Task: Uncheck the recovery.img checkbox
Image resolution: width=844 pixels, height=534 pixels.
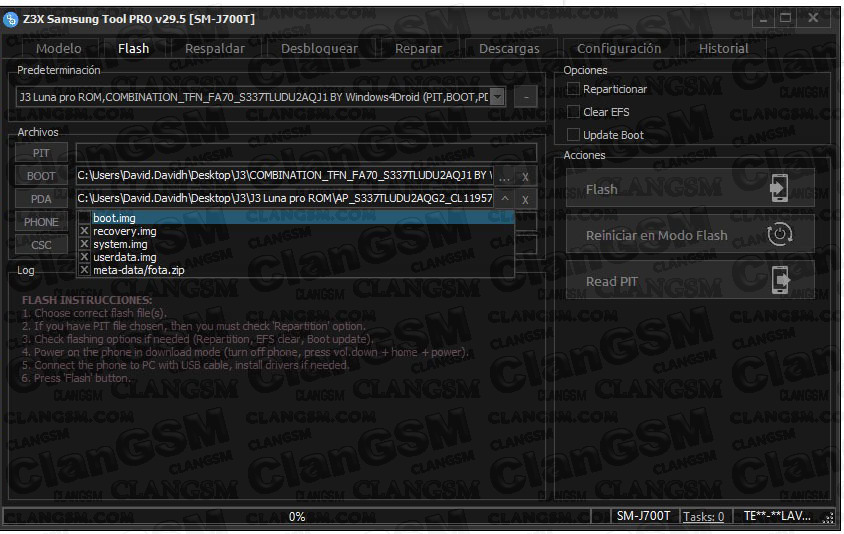Action: (85, 231)
